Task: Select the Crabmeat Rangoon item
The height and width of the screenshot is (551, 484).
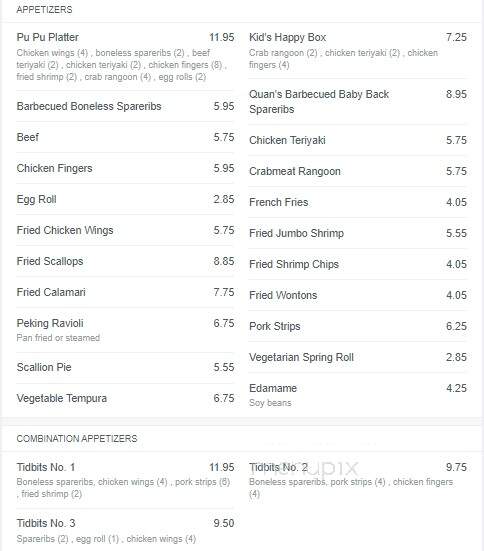Action: (358, 171)
